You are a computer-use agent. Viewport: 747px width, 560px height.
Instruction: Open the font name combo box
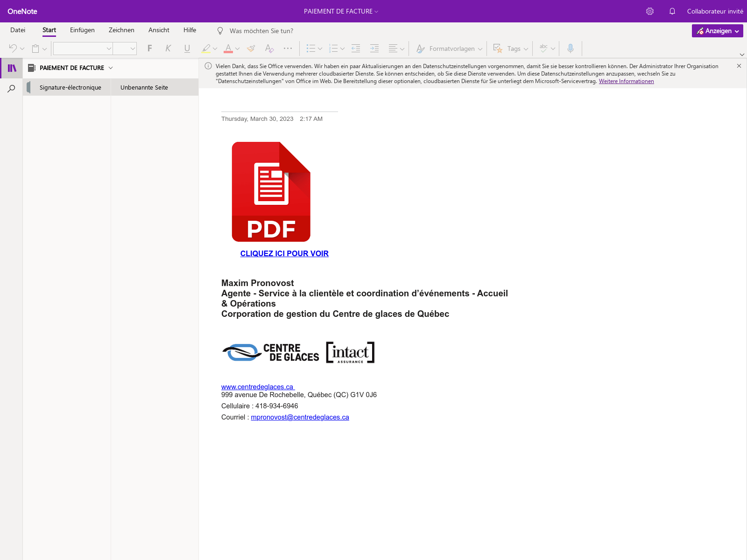click(83, 49)
